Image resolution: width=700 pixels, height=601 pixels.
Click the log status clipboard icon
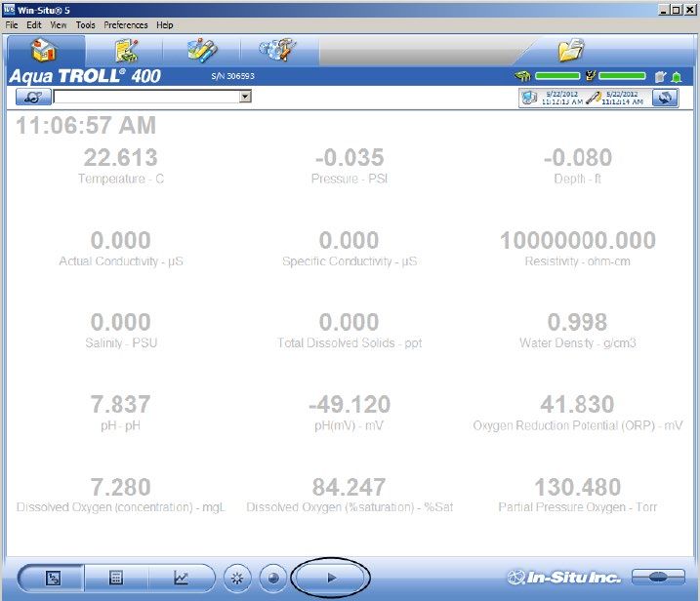point(660,77)
